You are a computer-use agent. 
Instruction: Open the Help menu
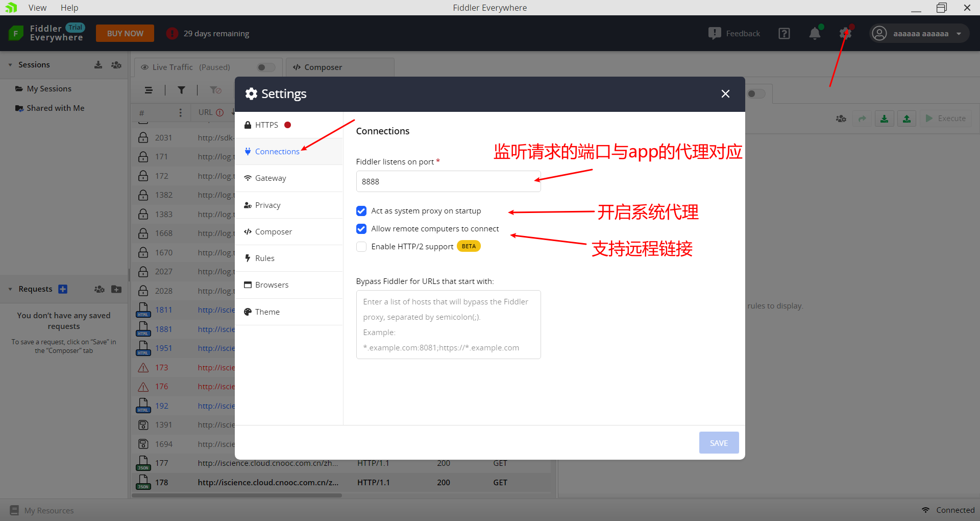point(69,8)
